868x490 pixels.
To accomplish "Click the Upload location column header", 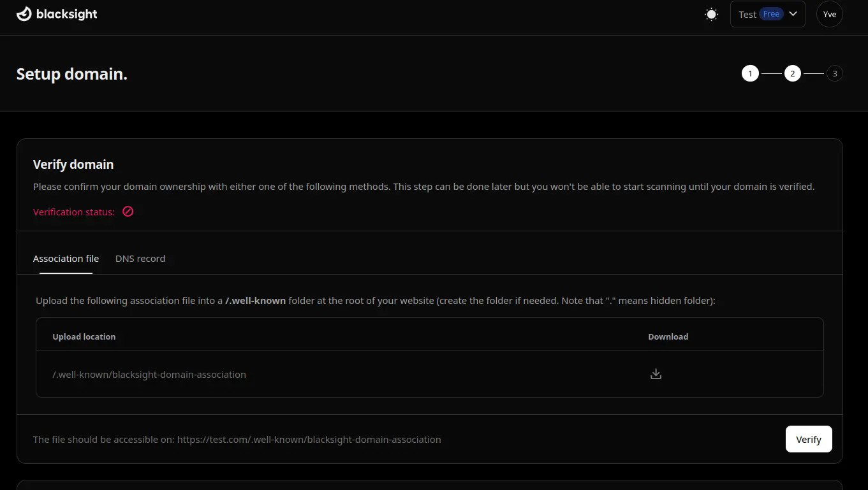I will coord(84,336).
